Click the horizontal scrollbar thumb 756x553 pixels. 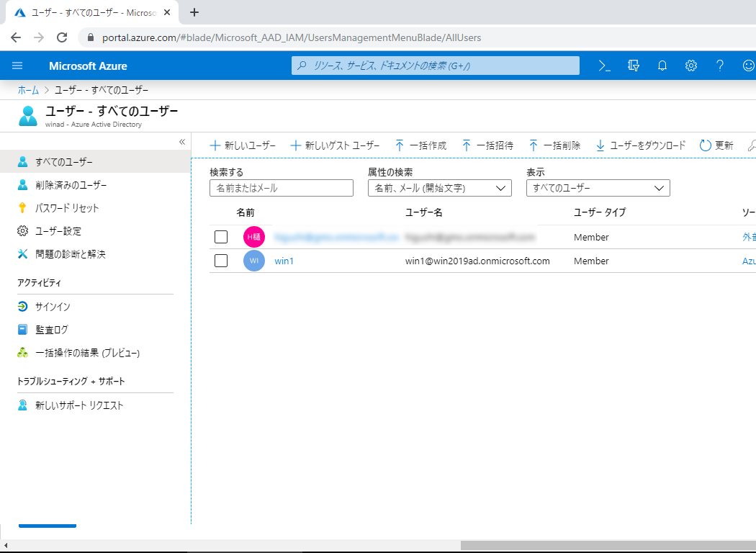(608, 545)
